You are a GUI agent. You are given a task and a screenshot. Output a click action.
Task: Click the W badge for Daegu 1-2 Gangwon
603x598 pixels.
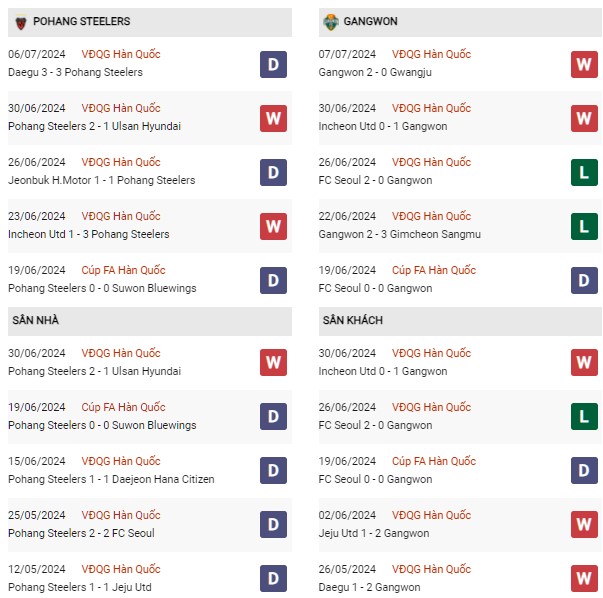click(584, 578)
